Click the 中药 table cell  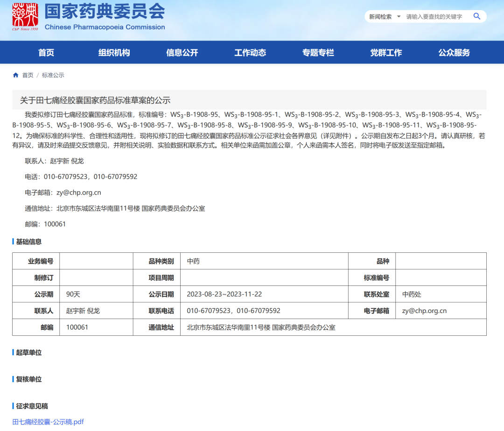click(264, 261)
